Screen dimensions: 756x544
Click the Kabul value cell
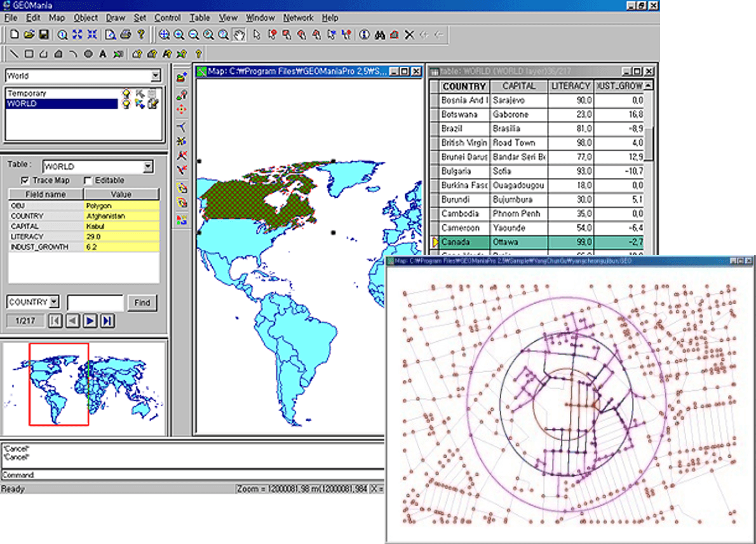coord(121,226)
